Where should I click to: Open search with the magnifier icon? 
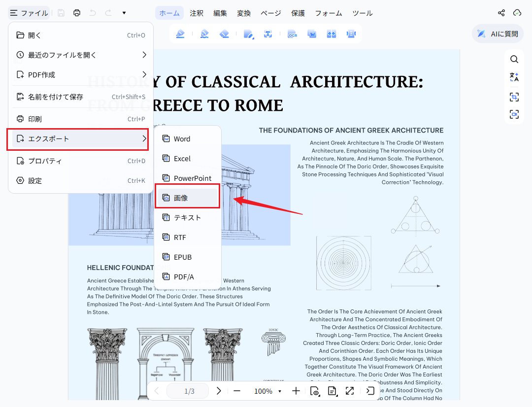pos(514,60)
